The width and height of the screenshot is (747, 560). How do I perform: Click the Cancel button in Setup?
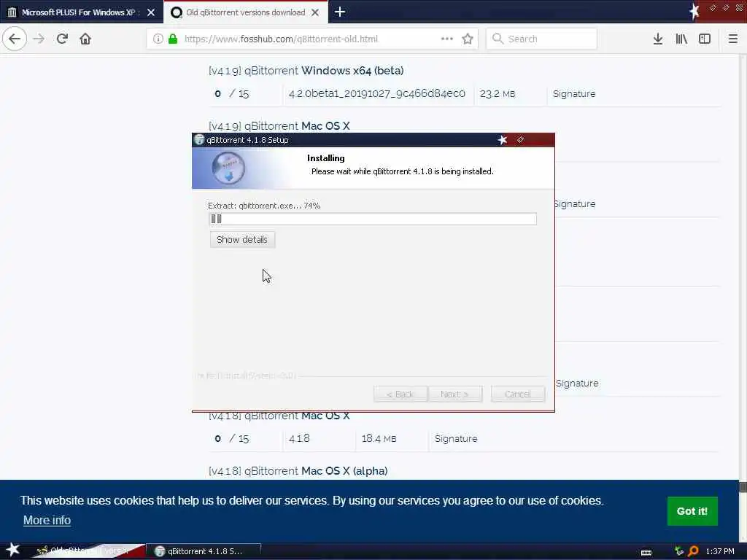tap(518, 394)
